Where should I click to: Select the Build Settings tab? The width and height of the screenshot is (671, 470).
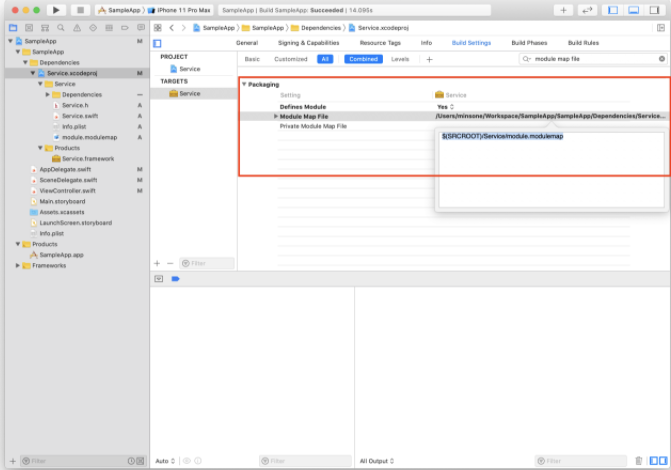coord(471,43)
